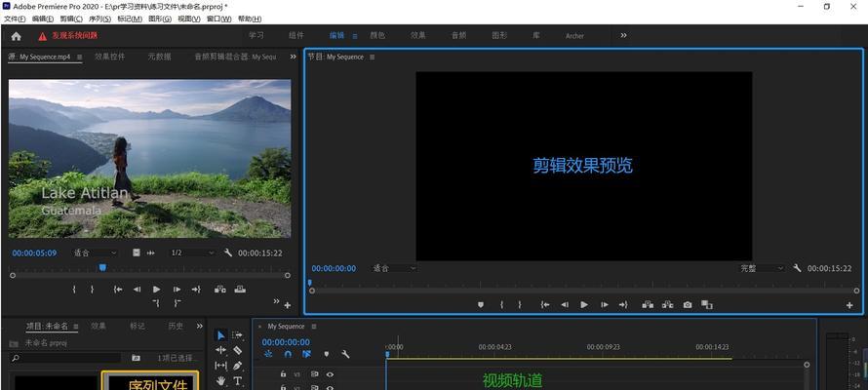Open Source monitor settings wrench
The height and width of the screenshot is (390, 868).
228,253
